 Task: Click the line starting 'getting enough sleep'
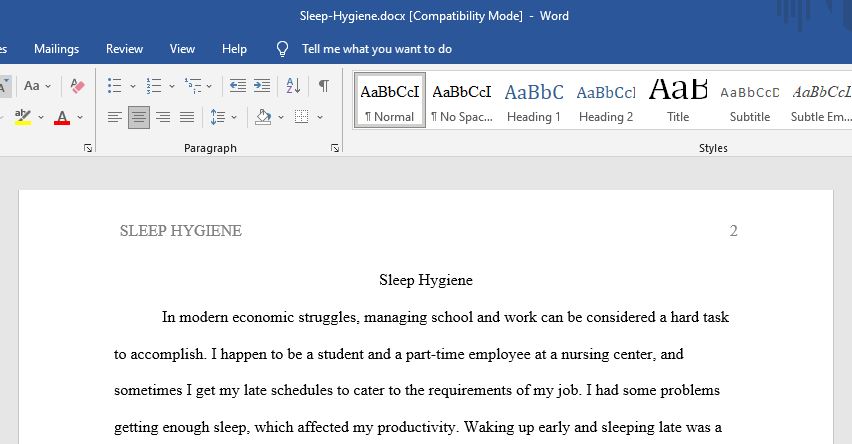tap(417, 427)
